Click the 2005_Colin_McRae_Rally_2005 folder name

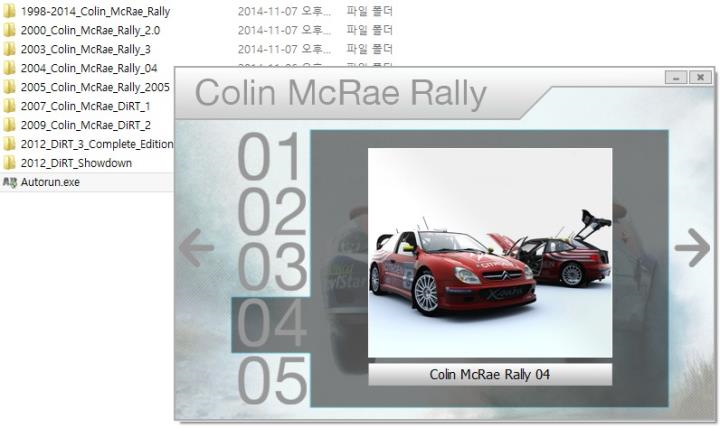(96, 87)
